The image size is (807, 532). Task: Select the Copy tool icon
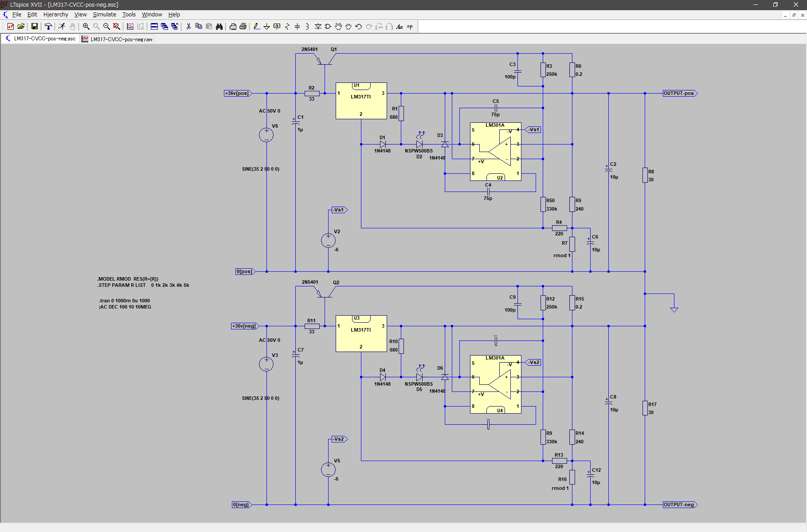[199, 27]
